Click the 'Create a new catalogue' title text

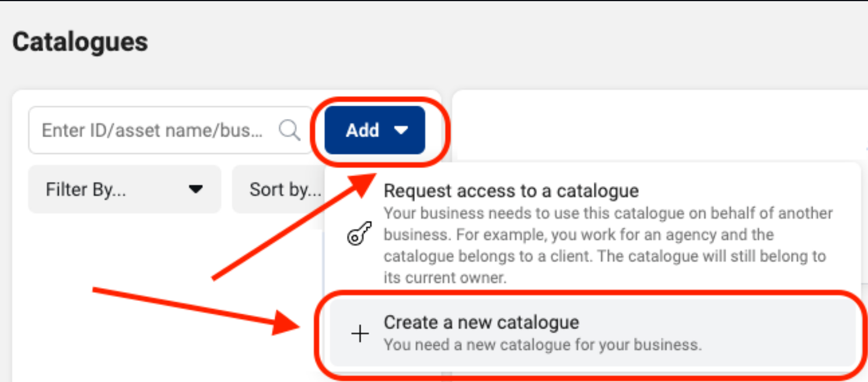coord(481,322)
